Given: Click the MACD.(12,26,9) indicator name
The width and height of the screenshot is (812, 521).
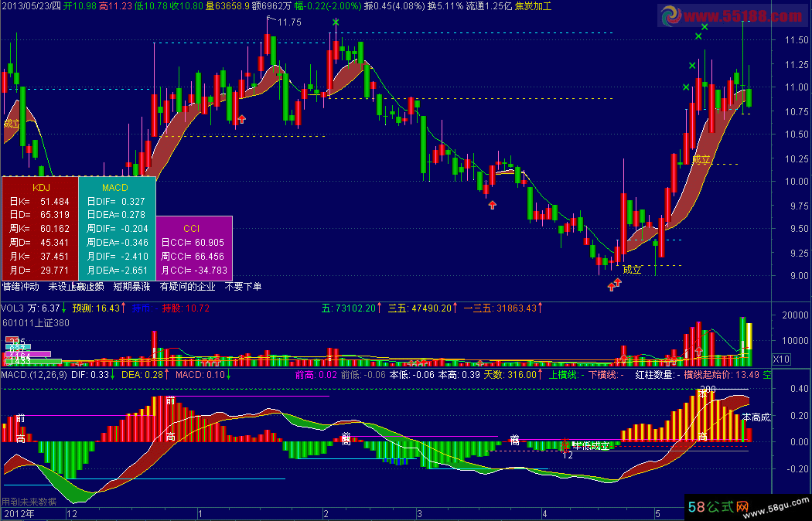Looking at the screenshot, I should click(x=34, y=375).
